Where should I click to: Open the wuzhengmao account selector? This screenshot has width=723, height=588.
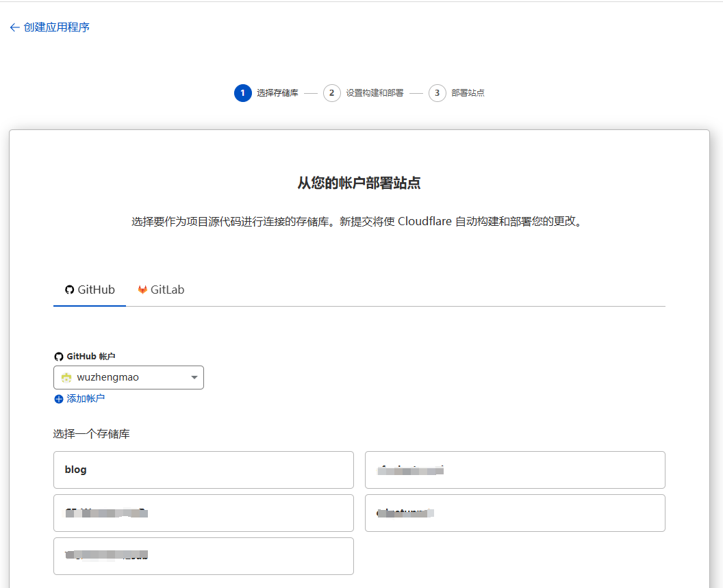pyautogui.click(x=128, y=377)
